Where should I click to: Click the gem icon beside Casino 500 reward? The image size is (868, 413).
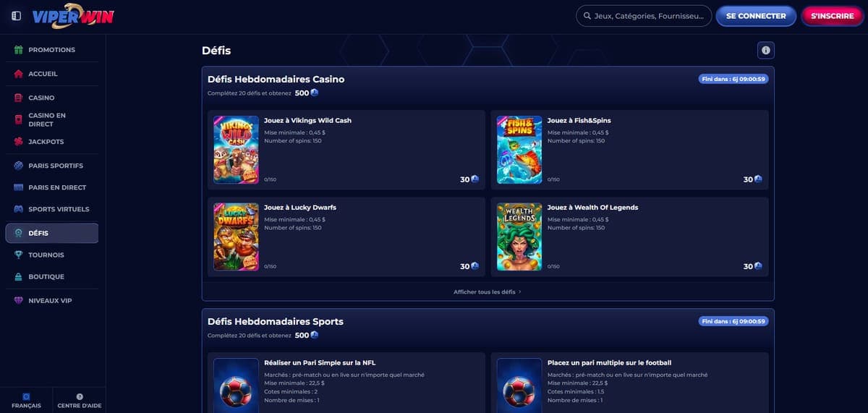point(315,93)
